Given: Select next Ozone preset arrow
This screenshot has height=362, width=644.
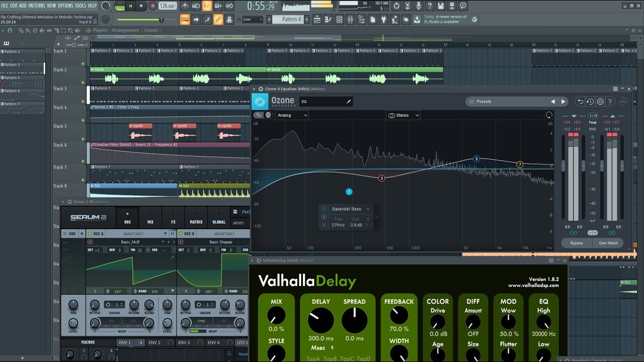Looking at the screenshot, I should [x=563, y=102].
